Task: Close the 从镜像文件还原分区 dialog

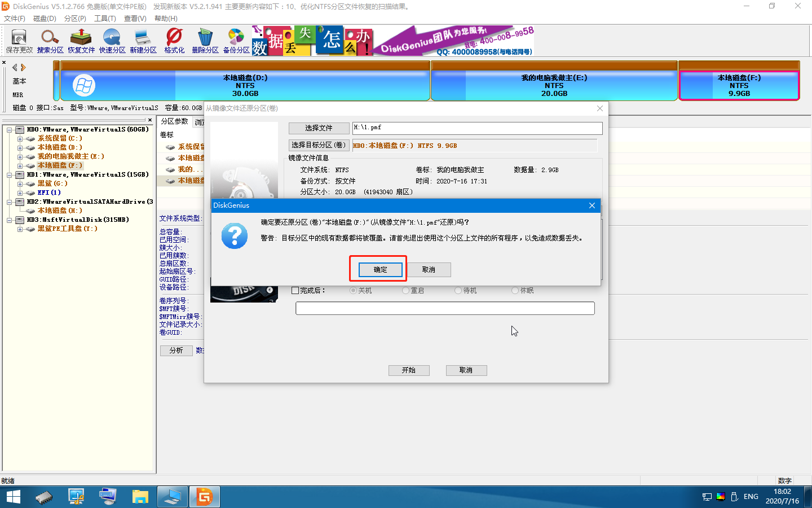Action: point(600,108)
